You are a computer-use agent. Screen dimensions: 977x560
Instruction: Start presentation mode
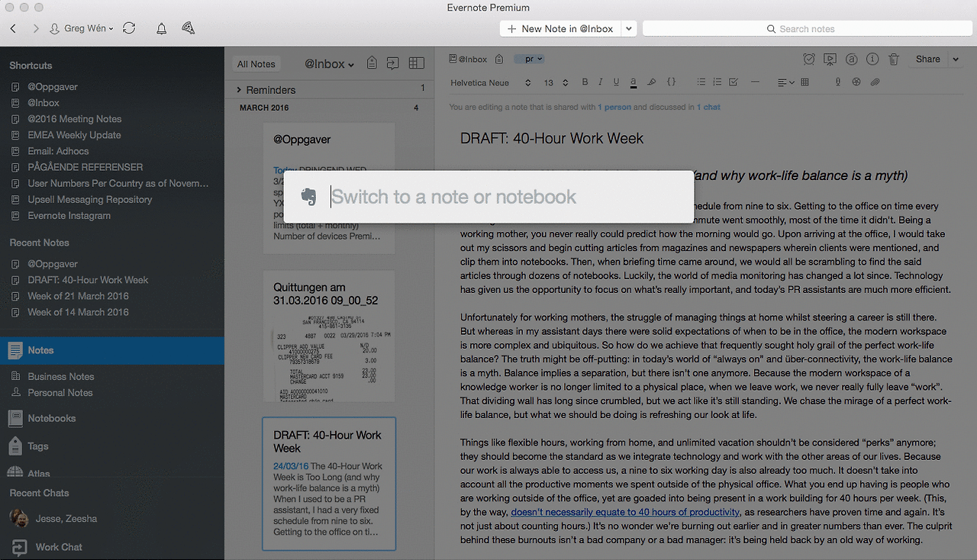coord(830,59)
